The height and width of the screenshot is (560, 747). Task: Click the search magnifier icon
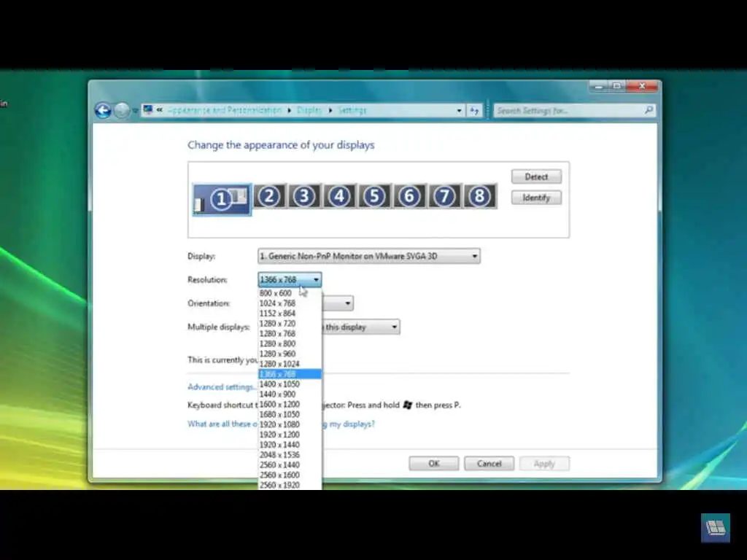[x=649, y=111]
